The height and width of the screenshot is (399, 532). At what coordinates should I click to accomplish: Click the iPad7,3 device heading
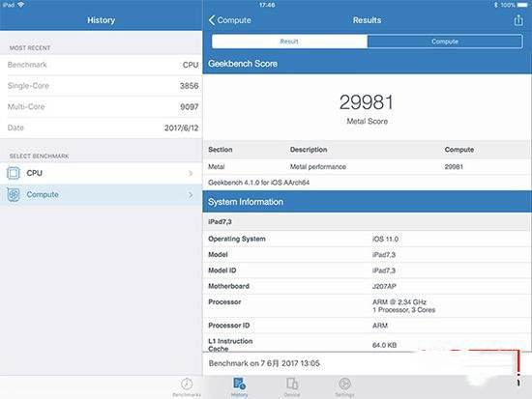click(220, 221)
